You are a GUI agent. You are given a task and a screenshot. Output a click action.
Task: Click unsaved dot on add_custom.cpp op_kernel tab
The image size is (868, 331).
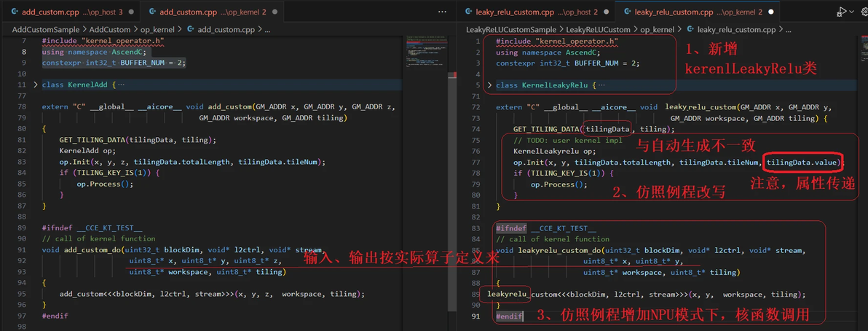pos(275,12)
